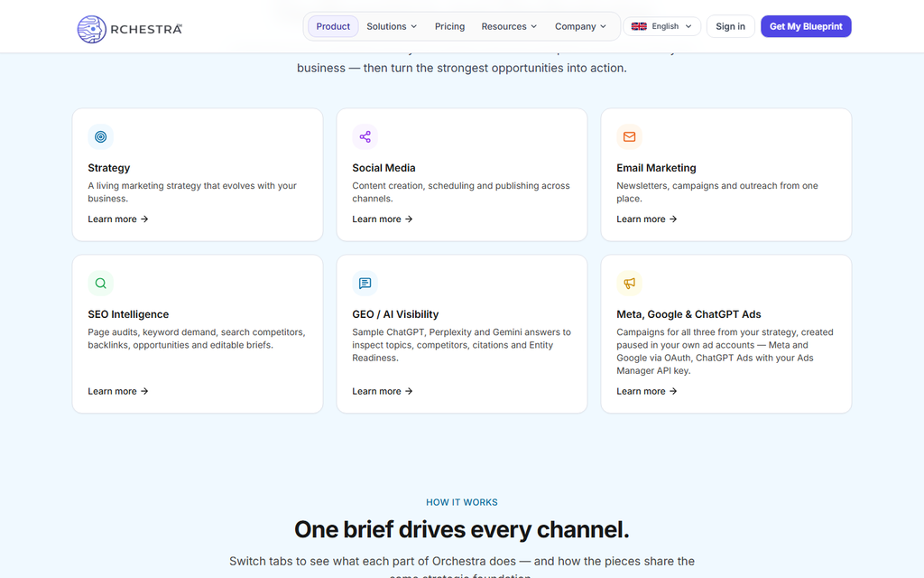The width and height of the screenshot is (924, 578).
Task: Click the RCHESTRA wordmark text
Action: click(146, 30)
